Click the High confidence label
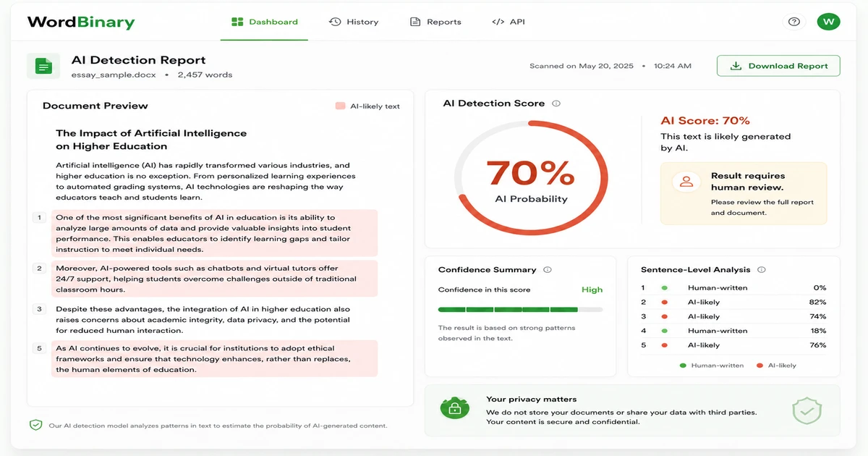The image size is (868, 456). click(x=592, y=290)
